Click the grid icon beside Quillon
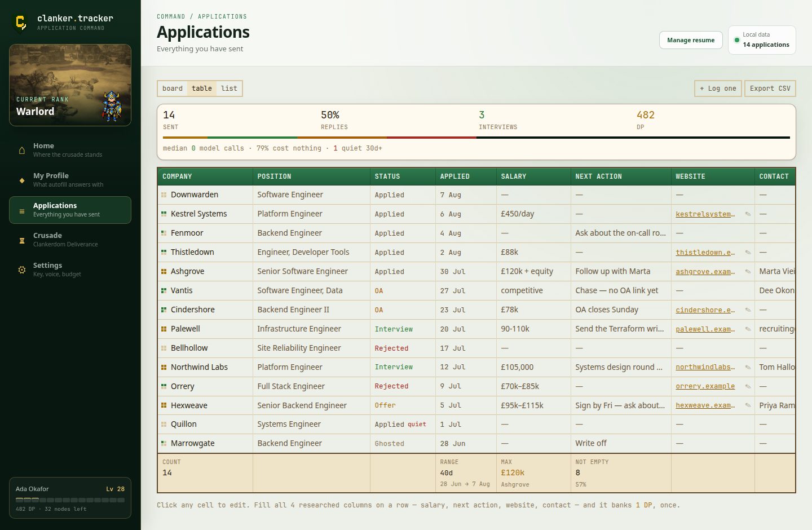The height and width of the screenshot is (530, 812). coord(164,425)
